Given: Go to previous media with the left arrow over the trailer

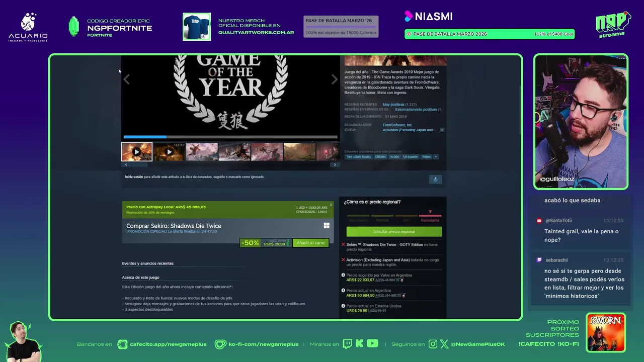Looking at the screenshot, I should coord(126,79).
